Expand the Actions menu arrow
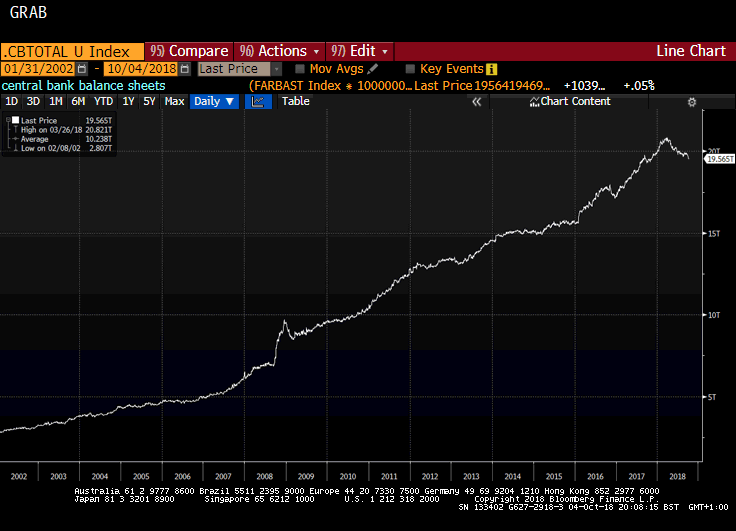Viewport: 736px width, 531px height. 316,51
